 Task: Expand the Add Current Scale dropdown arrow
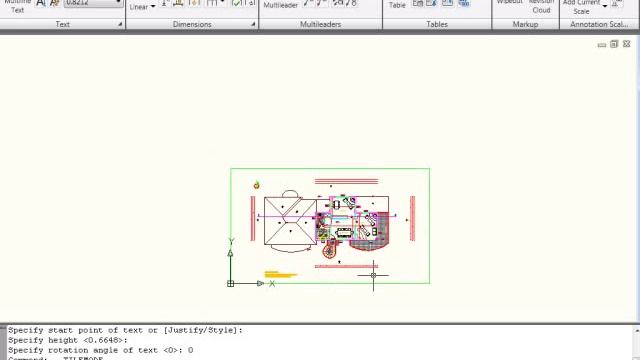point(605,6)
